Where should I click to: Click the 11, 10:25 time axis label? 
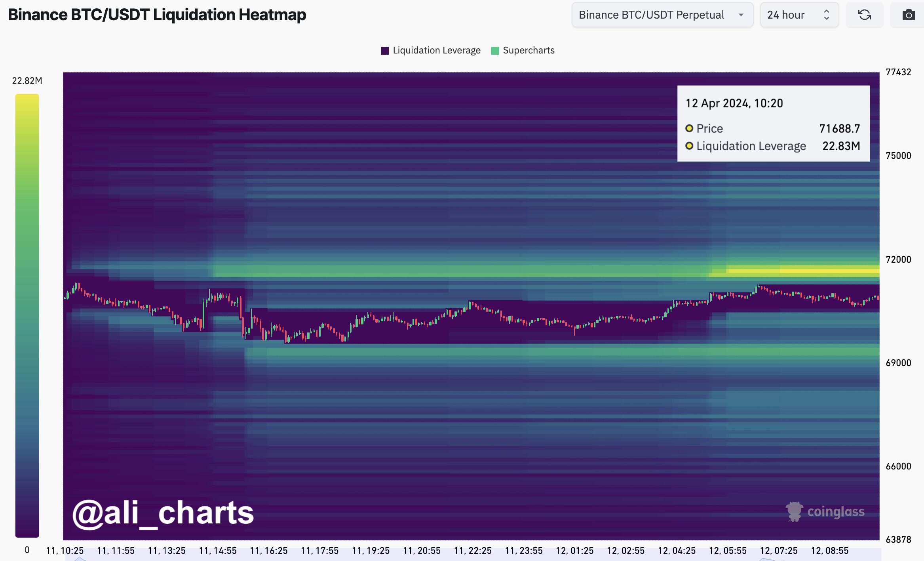tap(65, 551)
